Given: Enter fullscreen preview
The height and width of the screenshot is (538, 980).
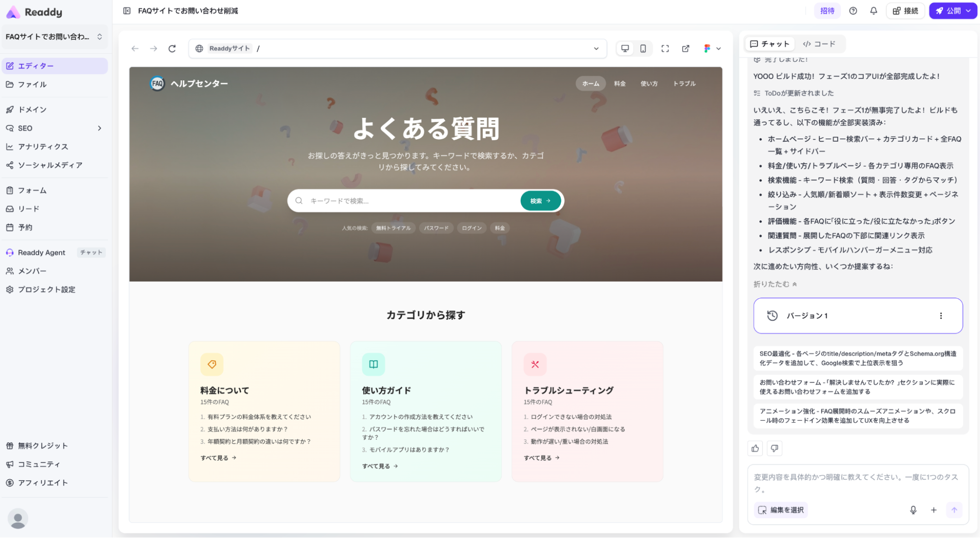Looking at the screenshot, I should [x=665, y=49].
